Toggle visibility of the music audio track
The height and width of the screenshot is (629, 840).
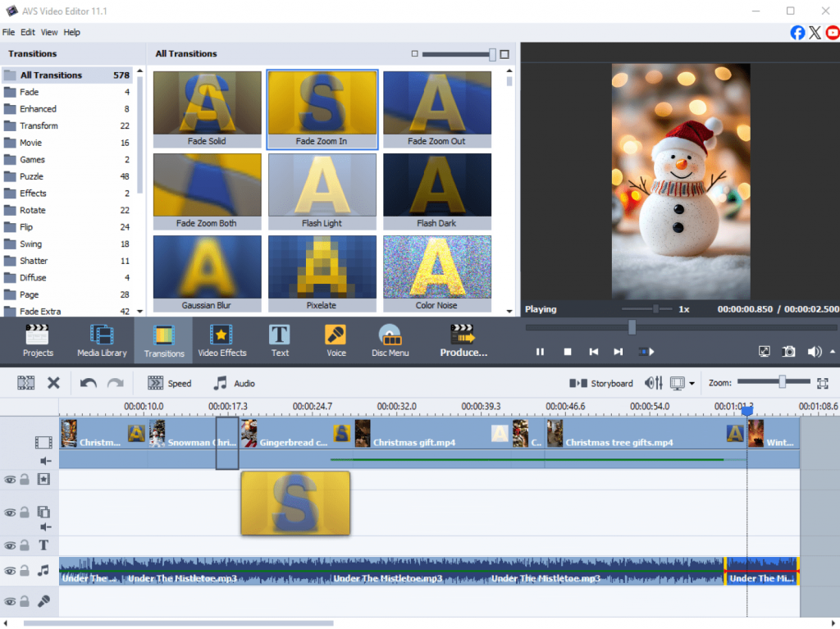point(10,571)
